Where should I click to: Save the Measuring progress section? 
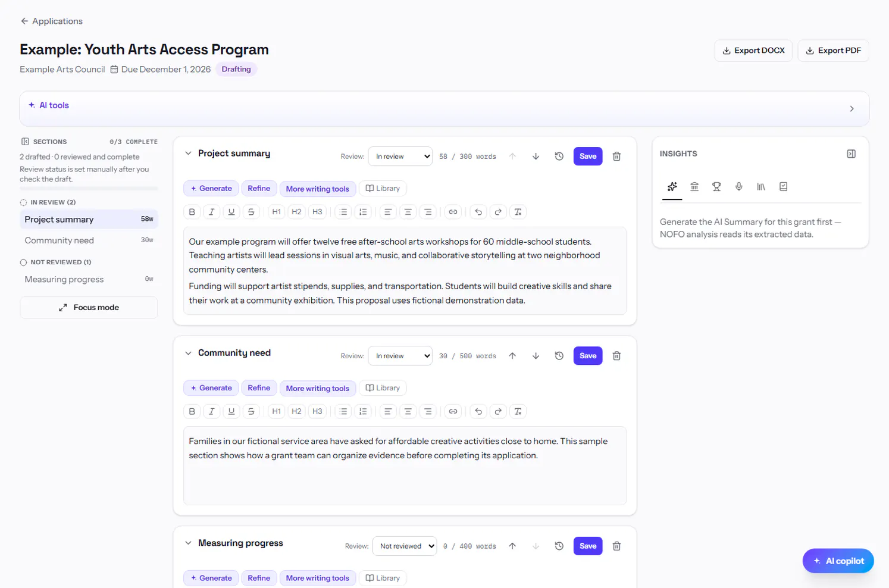pyautogui.click(x=588, y=546)
